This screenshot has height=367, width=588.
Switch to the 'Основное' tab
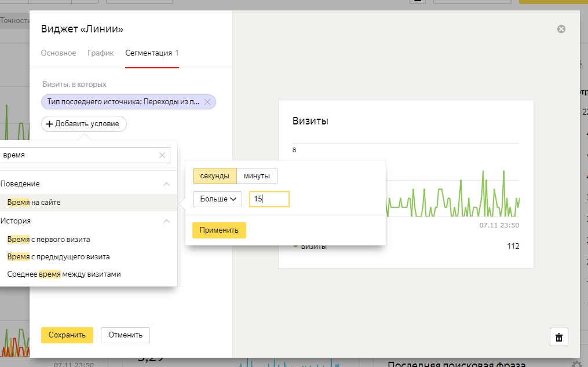59,53
